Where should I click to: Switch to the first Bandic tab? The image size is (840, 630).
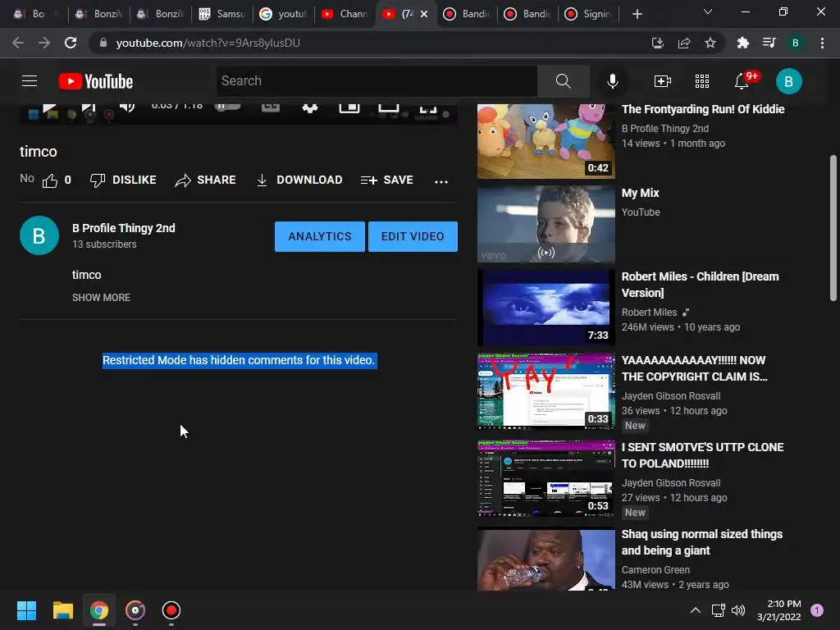pos(467,14)
